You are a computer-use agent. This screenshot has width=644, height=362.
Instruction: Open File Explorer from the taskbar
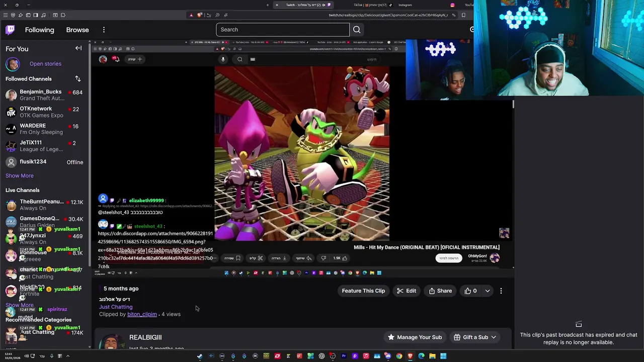point(432,356)
